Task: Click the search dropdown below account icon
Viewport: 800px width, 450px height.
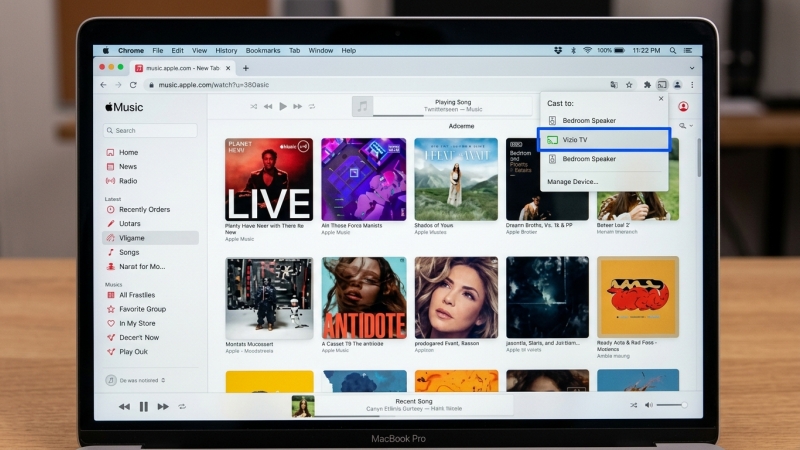Action: [x=686, y=126]
